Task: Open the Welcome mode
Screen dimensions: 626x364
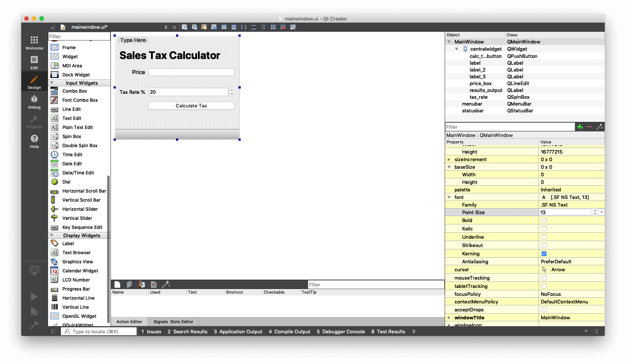Action: point(34,42)
